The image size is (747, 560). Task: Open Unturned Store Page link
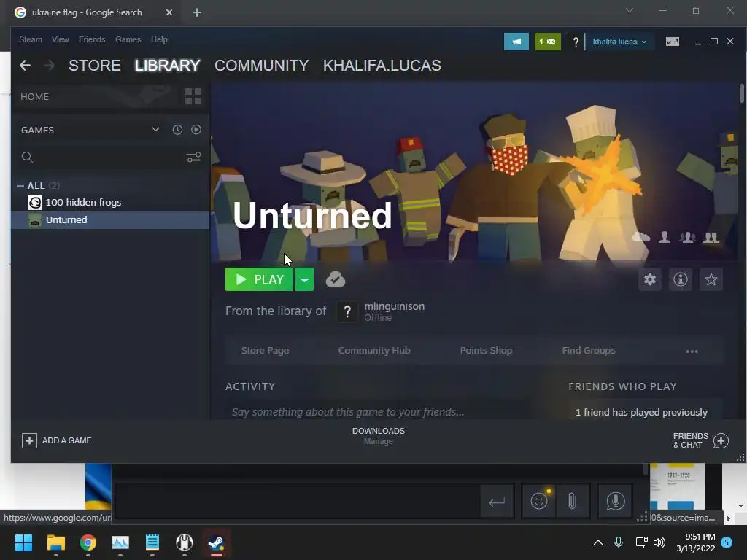(265, 351)
